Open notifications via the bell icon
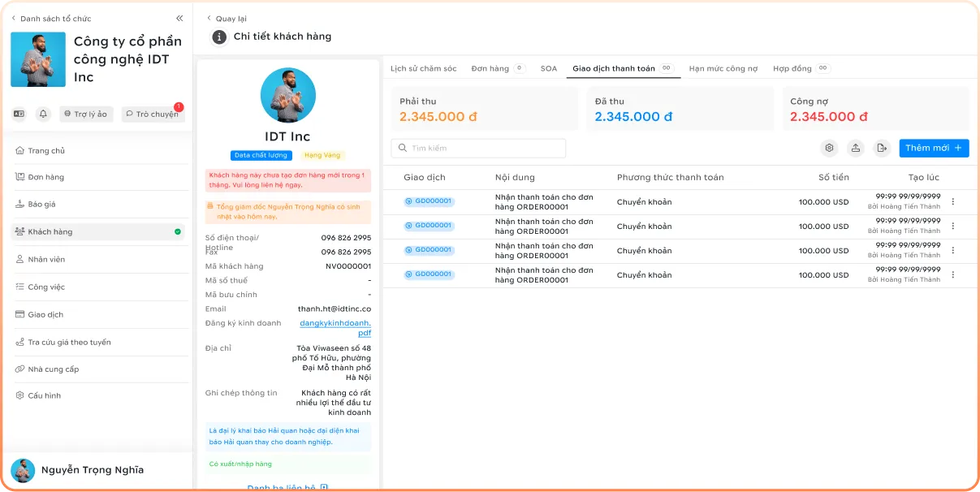980x492 pixels. 43,114
